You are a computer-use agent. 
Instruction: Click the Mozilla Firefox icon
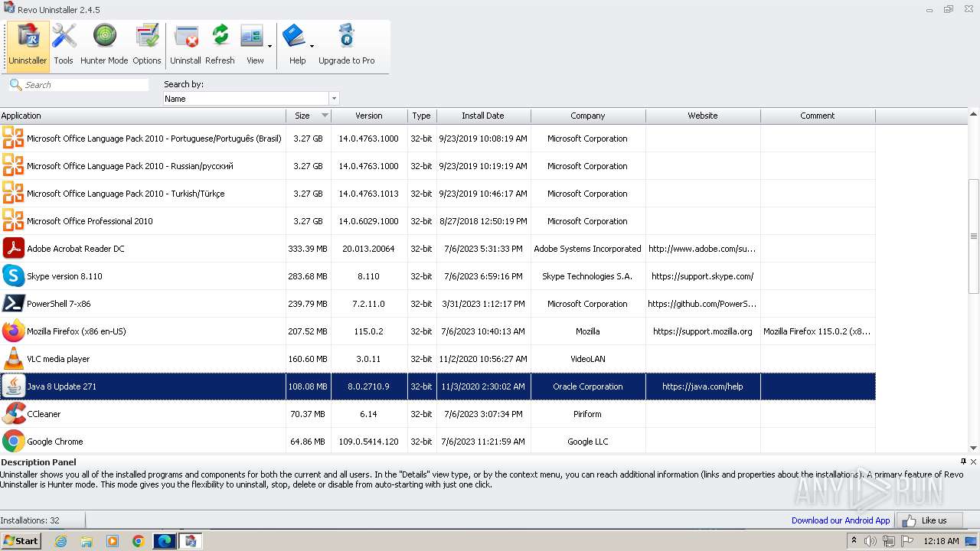pyautogui.click(x=13, y=331)
